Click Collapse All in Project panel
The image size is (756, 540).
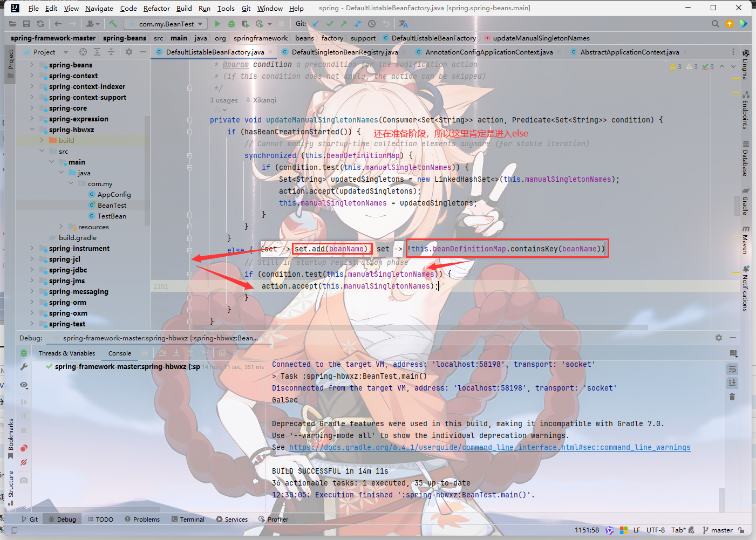tap(111, 52)
